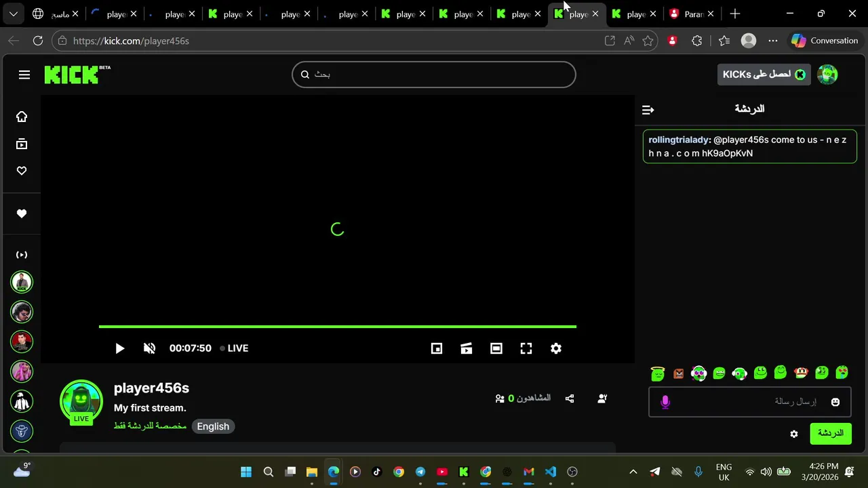Open the browser three-dots menu

coord(773,41)
